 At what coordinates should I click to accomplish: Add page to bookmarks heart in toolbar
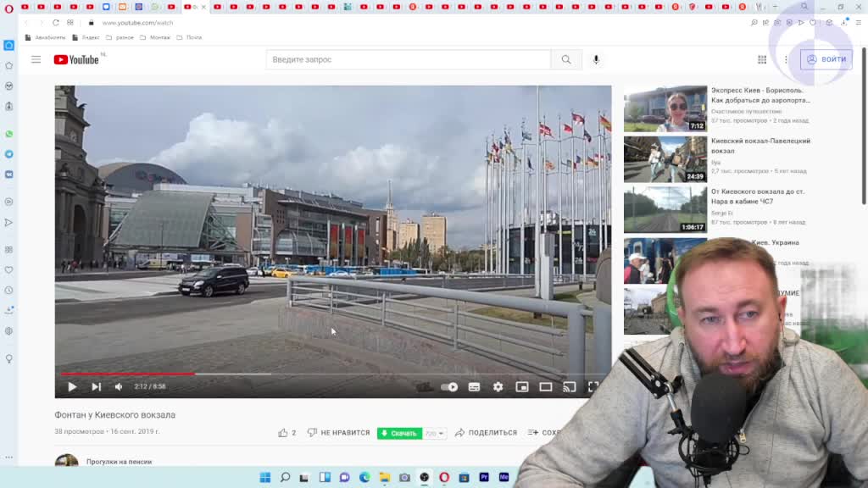click(813, 23)
